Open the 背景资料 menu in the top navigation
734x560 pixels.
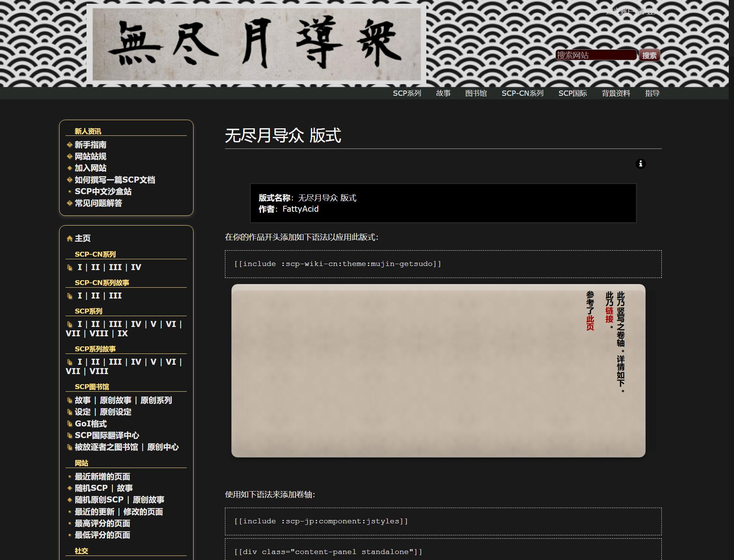[x=615, y=93]
